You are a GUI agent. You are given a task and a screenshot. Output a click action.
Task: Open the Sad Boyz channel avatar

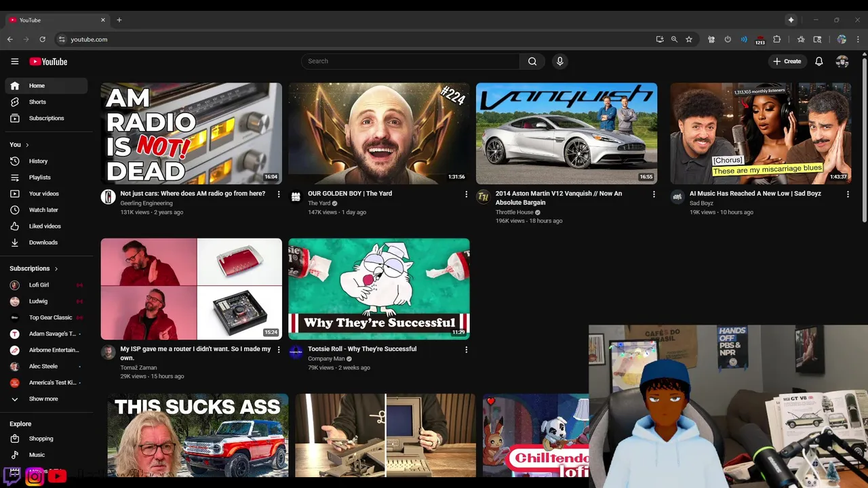pyautogui.click(x=677, y=197)
